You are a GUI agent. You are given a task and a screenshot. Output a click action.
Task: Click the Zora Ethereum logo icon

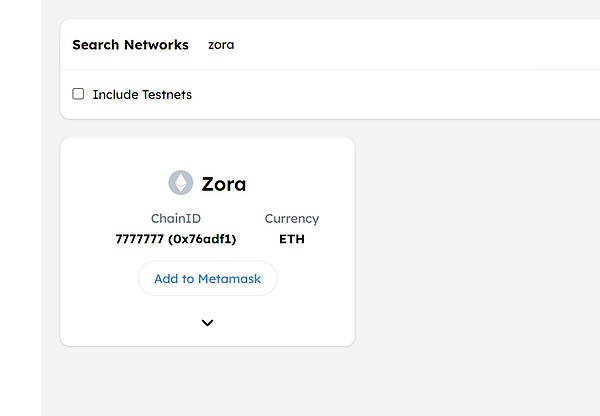180,183
